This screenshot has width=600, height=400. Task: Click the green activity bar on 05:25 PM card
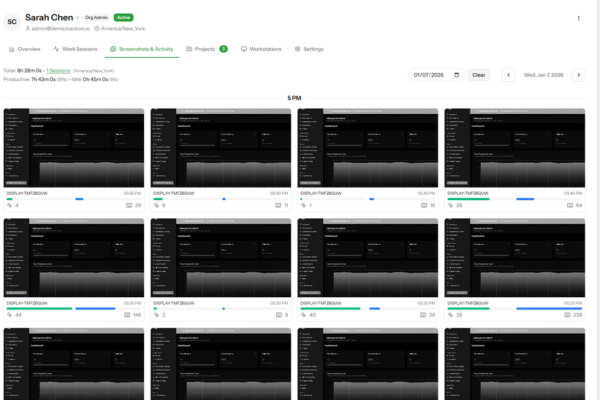tap(331, 309)
